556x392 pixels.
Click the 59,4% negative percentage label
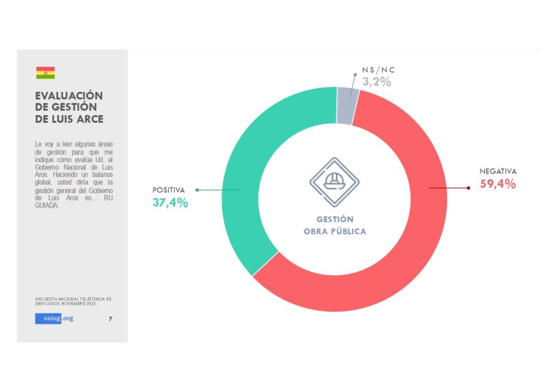[x=498, y=184]
